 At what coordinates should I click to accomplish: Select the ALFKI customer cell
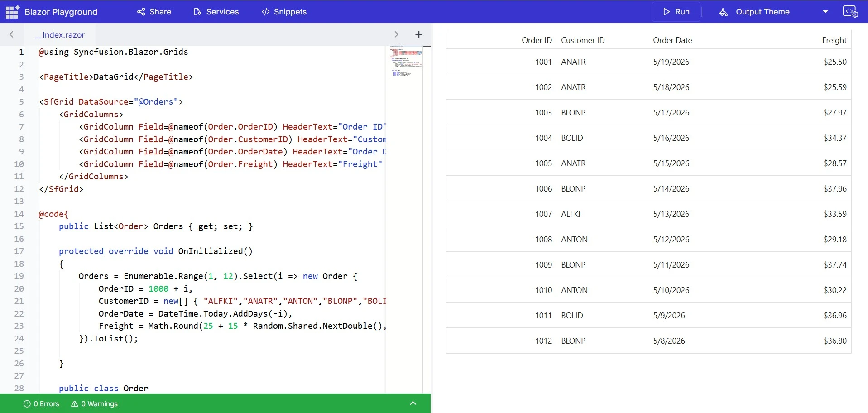(603, 214)
